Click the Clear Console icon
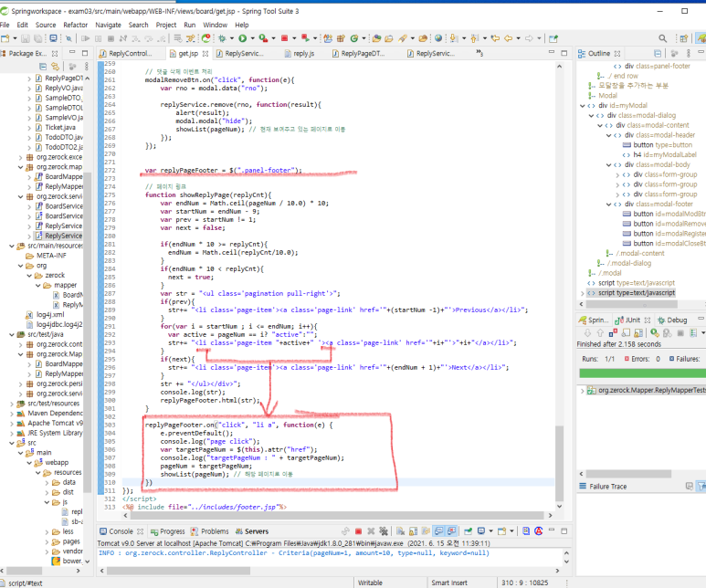Image resolution: width=706 pixels, height=588 pixels. click(400, 531)
